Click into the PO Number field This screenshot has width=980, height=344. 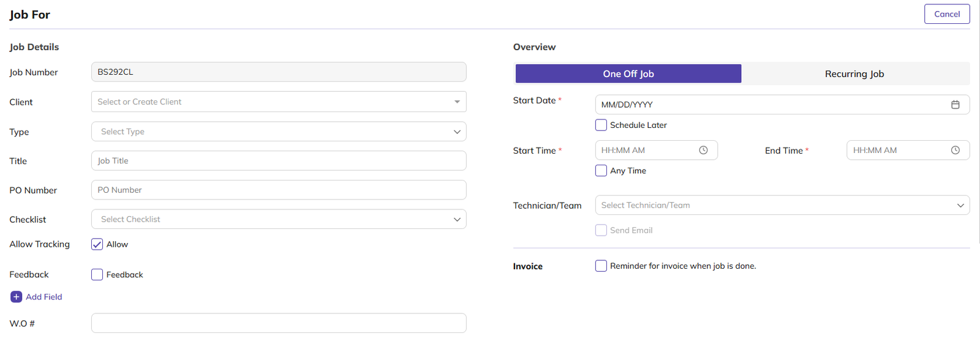click(278, 190)
